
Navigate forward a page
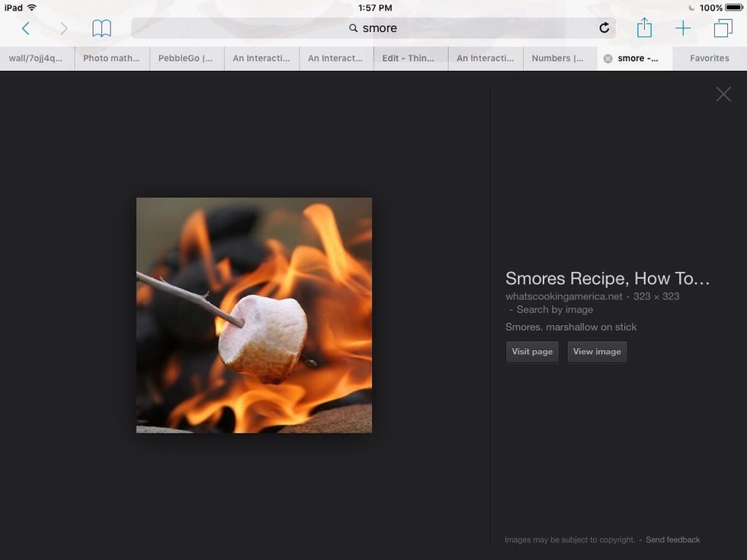pyautogui.click(x=64, y=28)
